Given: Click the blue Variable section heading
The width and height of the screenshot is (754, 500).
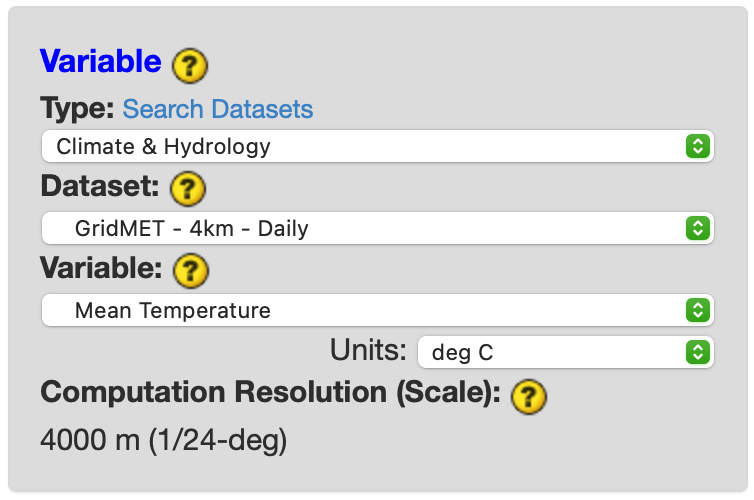Looking at the screenshot, I should (100, 61).
